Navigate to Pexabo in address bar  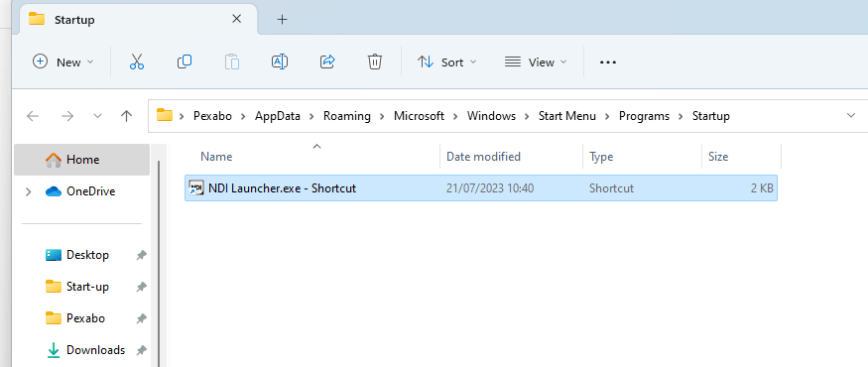[x=212, y=116]
